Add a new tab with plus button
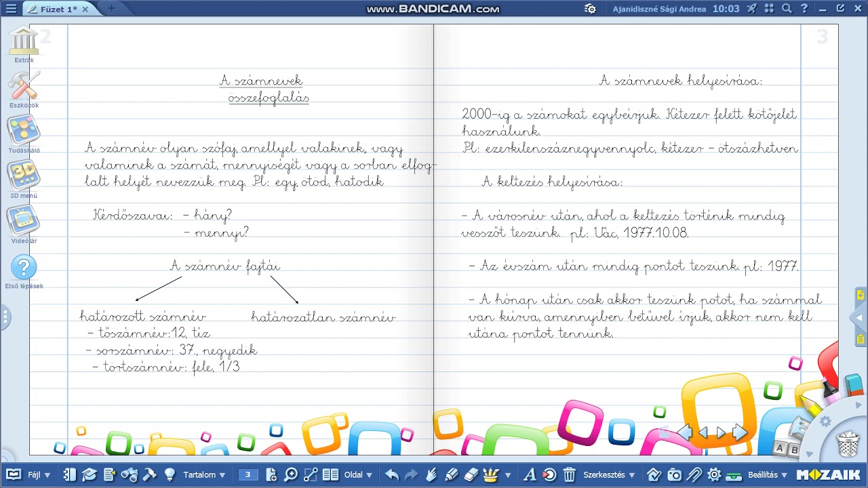This screenshot has width=868, height=488. coord(111,9)
